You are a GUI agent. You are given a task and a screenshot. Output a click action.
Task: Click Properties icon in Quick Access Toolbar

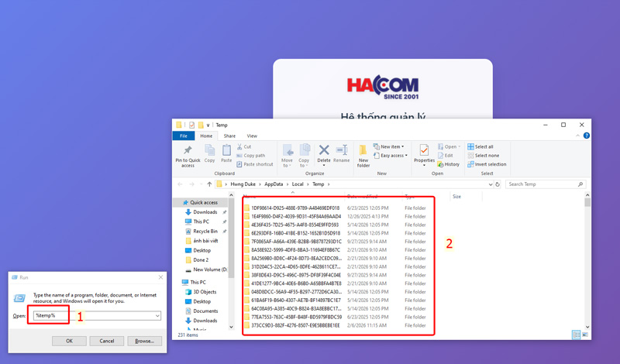pyautogui.click(x=191, y=125)
